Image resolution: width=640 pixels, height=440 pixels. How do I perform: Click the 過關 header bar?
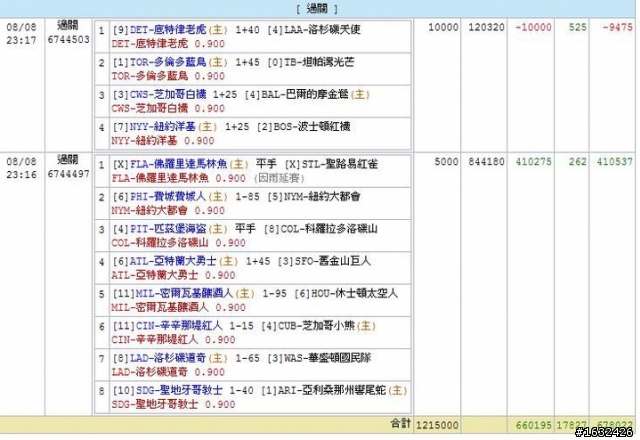point(320,9)
